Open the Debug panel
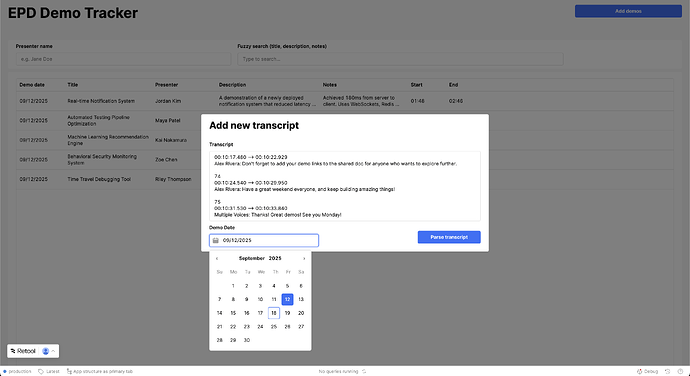Image resolution: width=690 pixels, height=376 pixels. coord(647,372)
